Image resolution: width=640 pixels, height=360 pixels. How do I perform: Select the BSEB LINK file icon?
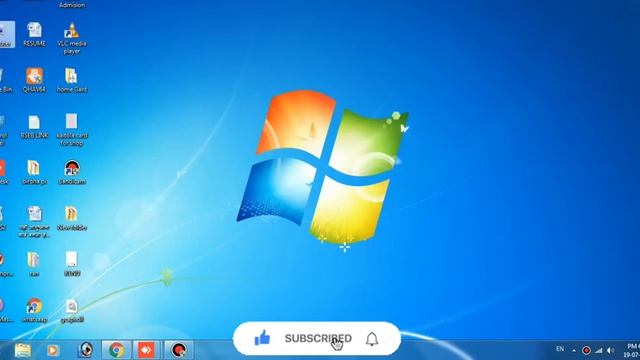[34, 127]
